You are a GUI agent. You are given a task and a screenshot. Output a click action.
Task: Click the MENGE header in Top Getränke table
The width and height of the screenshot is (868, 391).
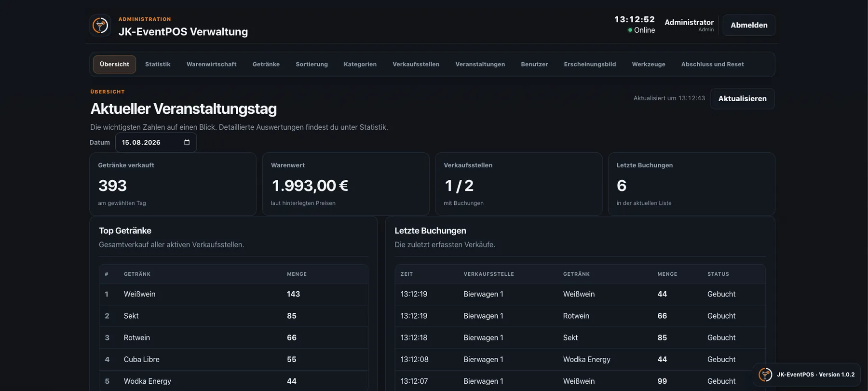[x=297, y=274]
